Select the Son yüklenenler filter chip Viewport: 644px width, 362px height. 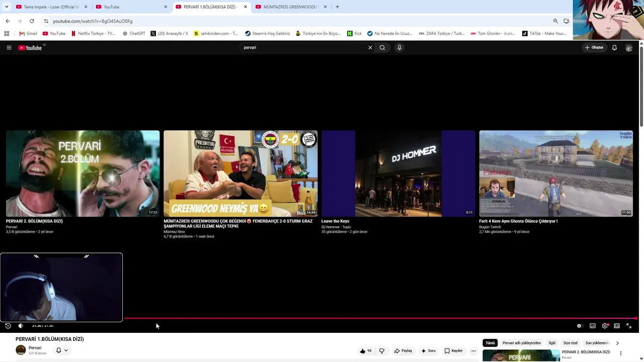[x=598, y=343]
